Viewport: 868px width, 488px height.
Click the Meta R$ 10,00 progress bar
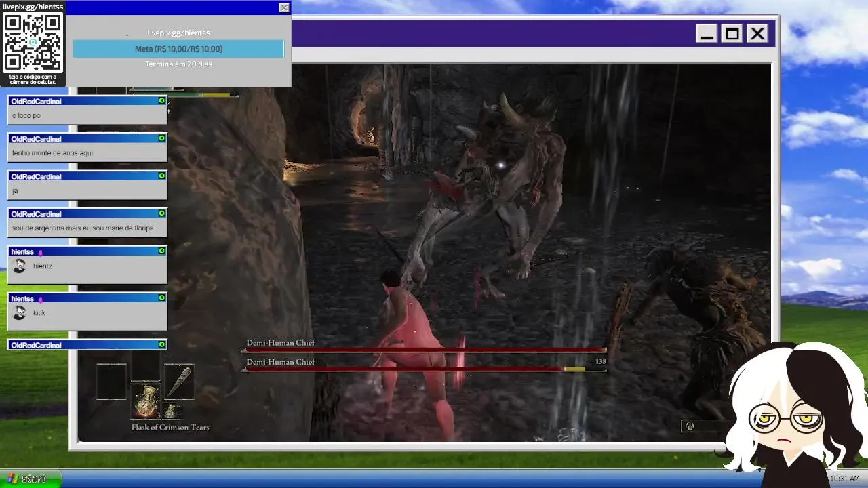click(178, 49)
